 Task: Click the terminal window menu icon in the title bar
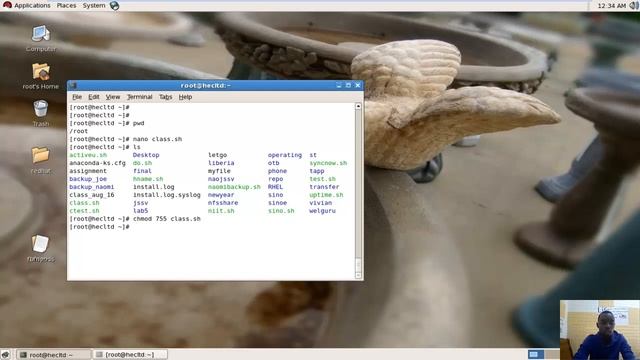tap(73, 85)
